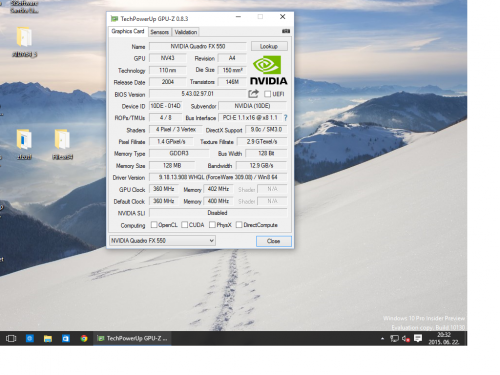This screenshot has height=375, width=500.
Task: Click the NVIDIA SLI field showing Disabled
Action: (218, 213)
